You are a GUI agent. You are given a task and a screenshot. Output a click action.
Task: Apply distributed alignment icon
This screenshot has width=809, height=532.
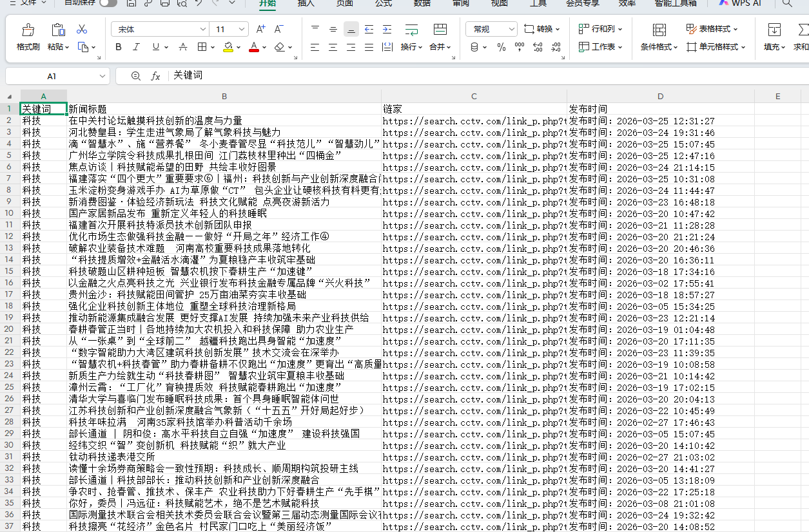tap(387, 47)
